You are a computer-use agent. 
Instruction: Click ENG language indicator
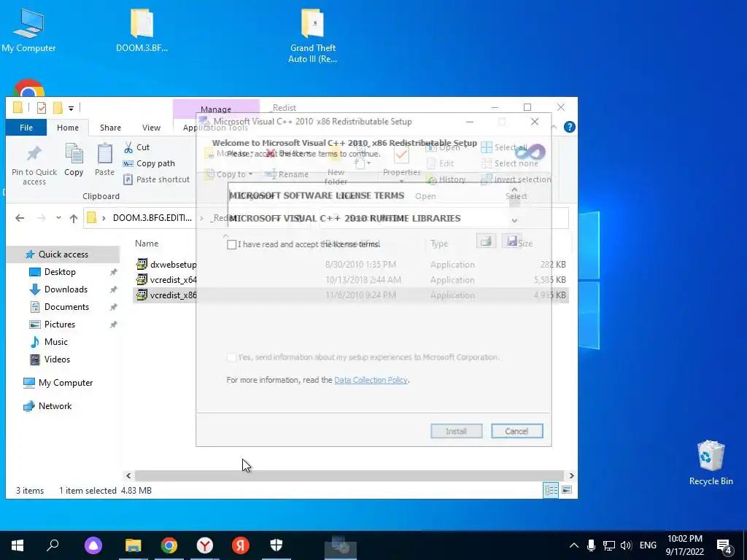[648, 545]
